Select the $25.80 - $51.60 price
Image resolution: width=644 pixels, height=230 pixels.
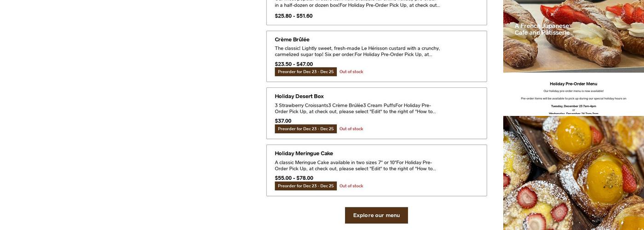[x=293, y=16]
